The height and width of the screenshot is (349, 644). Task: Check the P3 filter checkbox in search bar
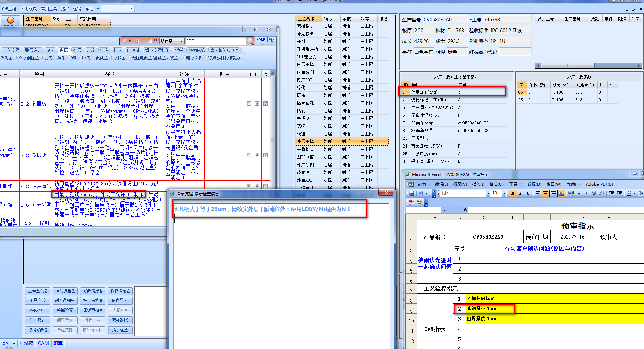150,41
